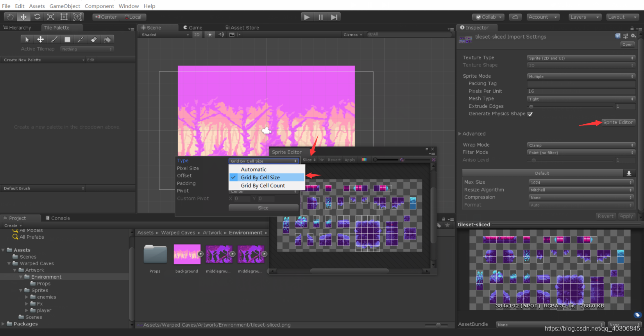This screenshot has height=336, width=644.
Task: Toggle Scene view lighting
Action: [x=210, y=35]
